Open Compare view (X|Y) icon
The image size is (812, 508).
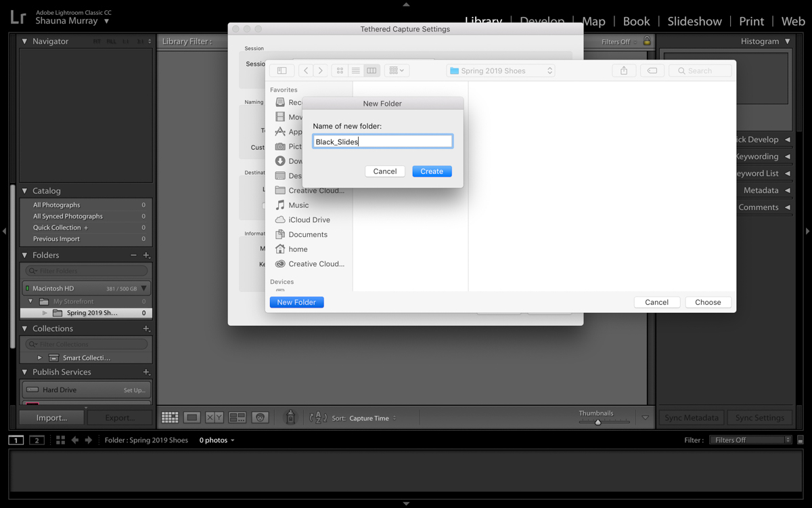click(x=215, y=418)
